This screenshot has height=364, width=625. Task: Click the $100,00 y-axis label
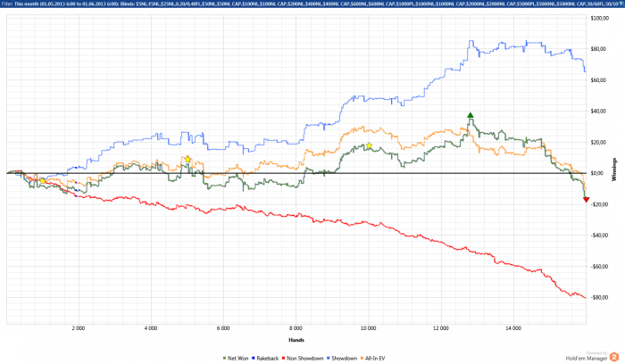[599, 18]
